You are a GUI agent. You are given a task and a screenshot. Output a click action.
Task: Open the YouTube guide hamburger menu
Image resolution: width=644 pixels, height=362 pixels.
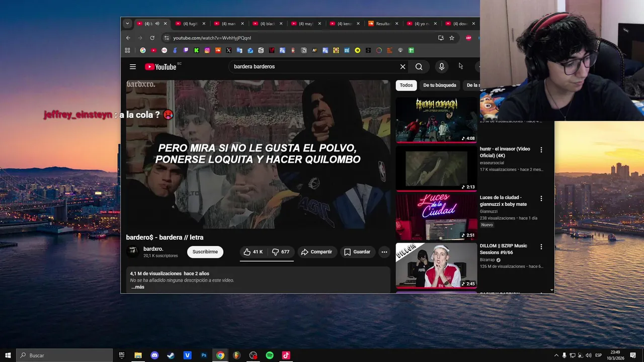(x=133, y=67)
